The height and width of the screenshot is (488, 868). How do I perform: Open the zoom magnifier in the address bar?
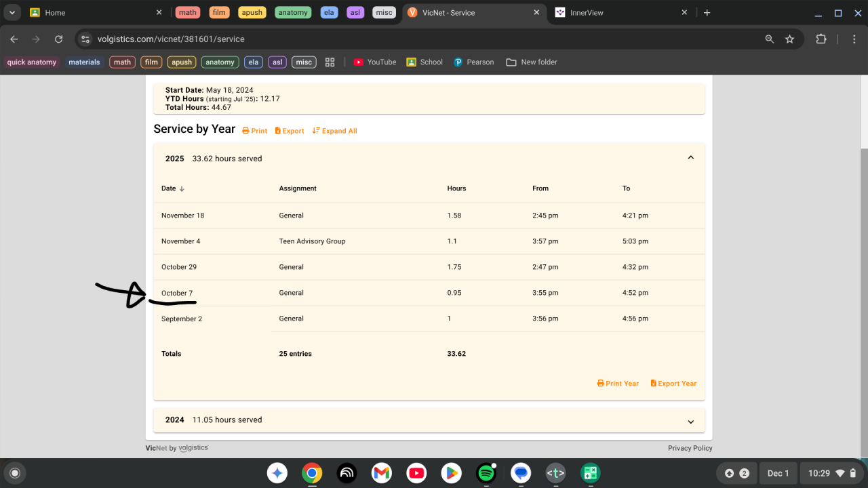(770, 39)
